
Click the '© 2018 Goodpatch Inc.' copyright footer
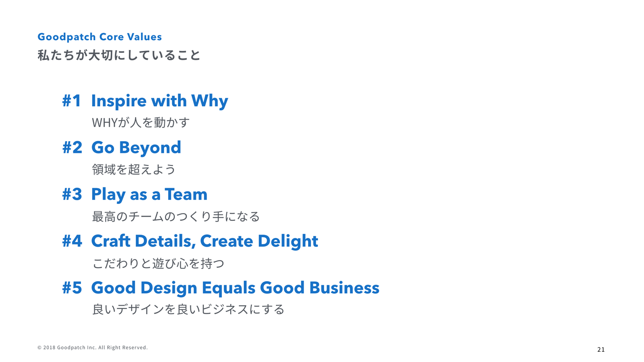tap(92, 348)
